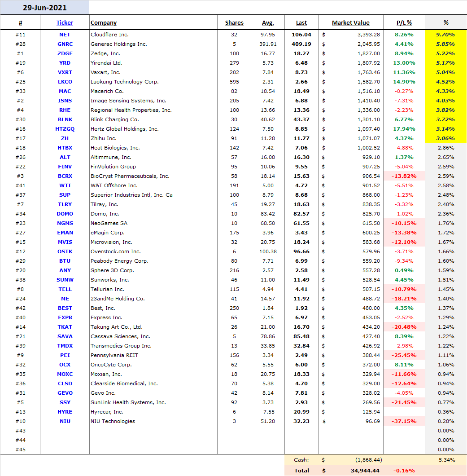467x476 pixels.
Task: Click the Last column header
Action: click(301, 23)
